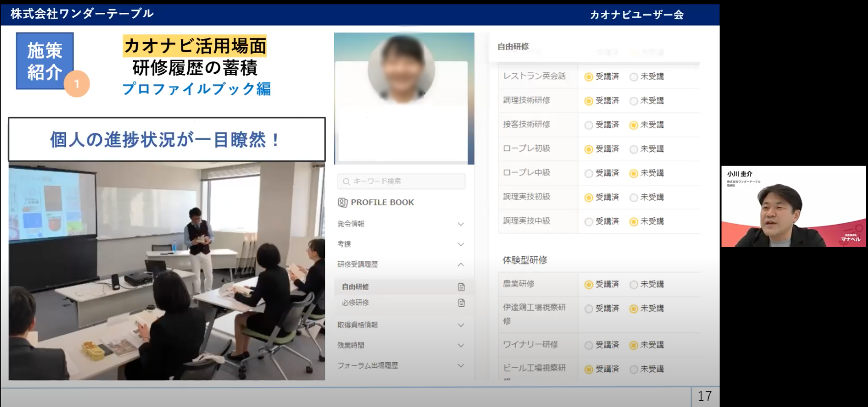Select 受講済 for ワイナリー研修
This screenshot has height=407, width=868.
[588, 345]
